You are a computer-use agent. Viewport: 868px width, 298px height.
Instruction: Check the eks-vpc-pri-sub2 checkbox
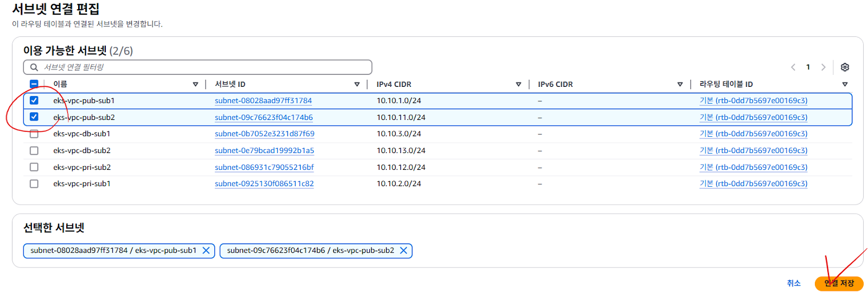tap(34, 167)
